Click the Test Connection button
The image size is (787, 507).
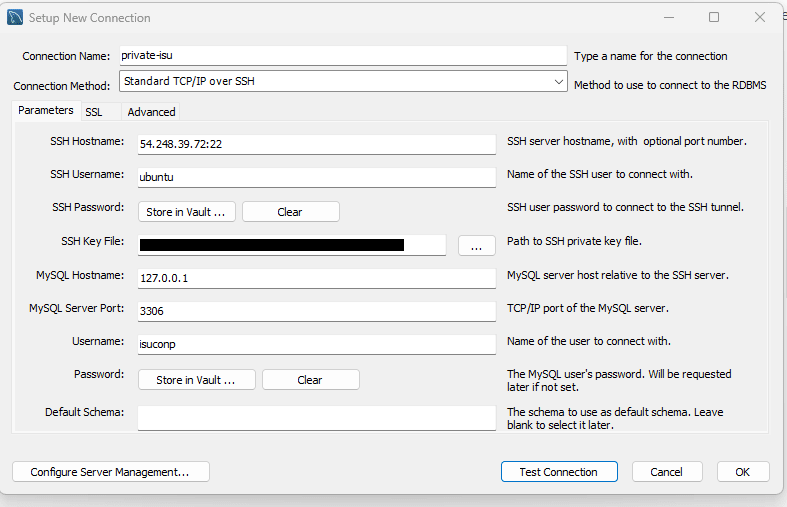[559, 472]
